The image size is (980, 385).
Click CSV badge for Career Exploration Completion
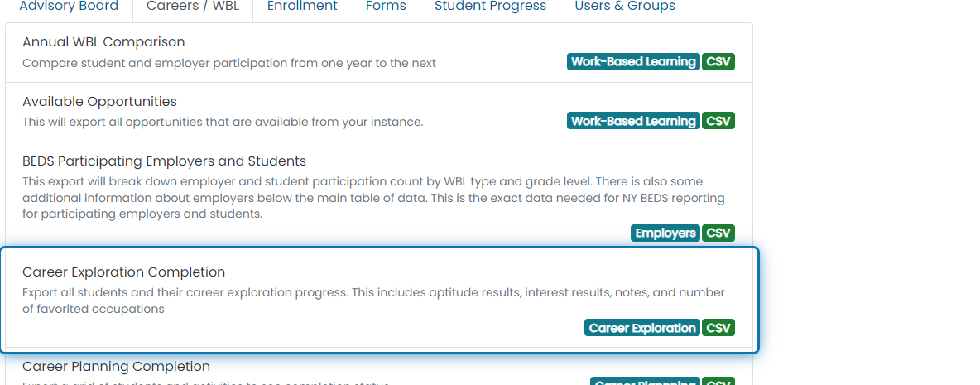click(718, 328)
